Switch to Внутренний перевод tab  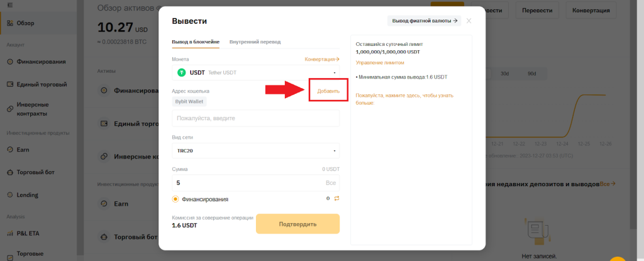[255, 42]
